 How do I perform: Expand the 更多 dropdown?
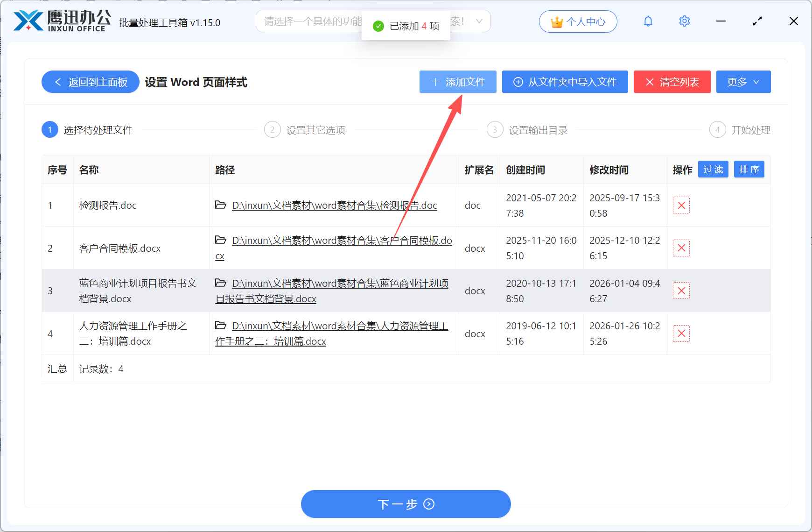(743, 82)
